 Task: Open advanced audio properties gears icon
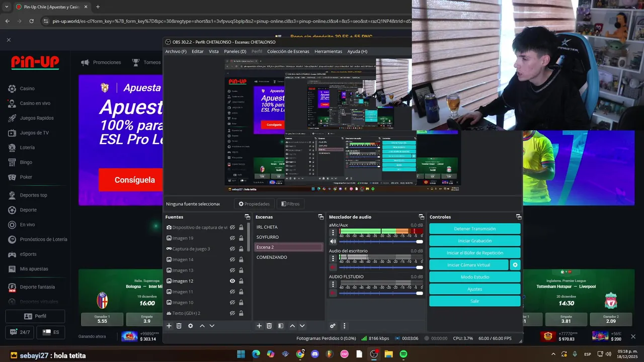point(333,326)
